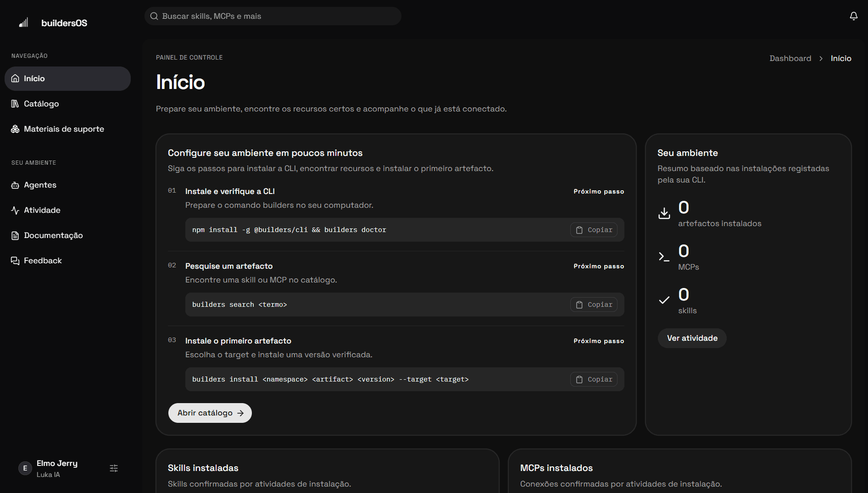Go to Dashboard in the breadcrumb
The width and height of the screenshot is (868, 493).
790,58
